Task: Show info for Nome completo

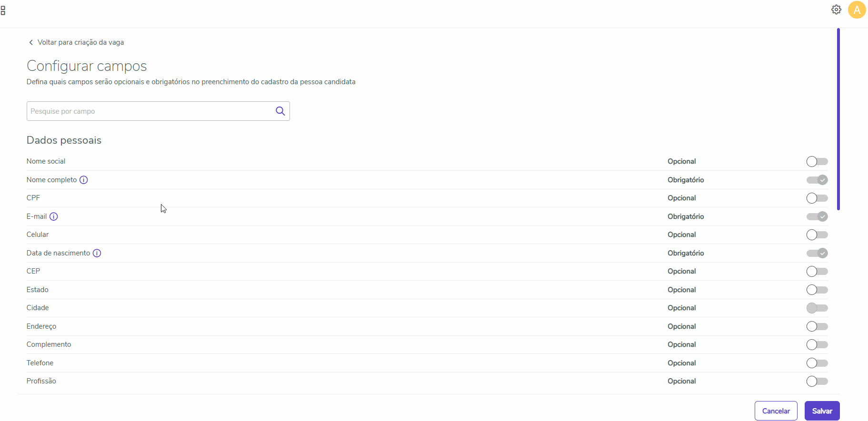Action: point(83,180)
